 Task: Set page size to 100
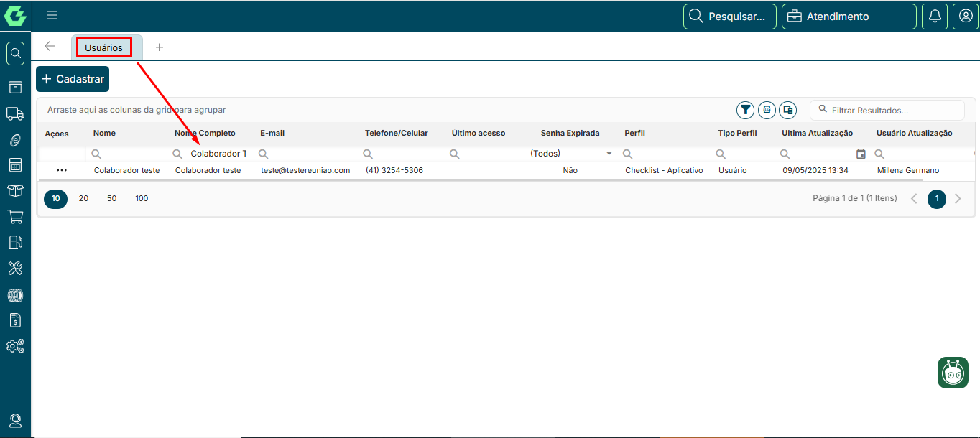(x=142, y=199)
